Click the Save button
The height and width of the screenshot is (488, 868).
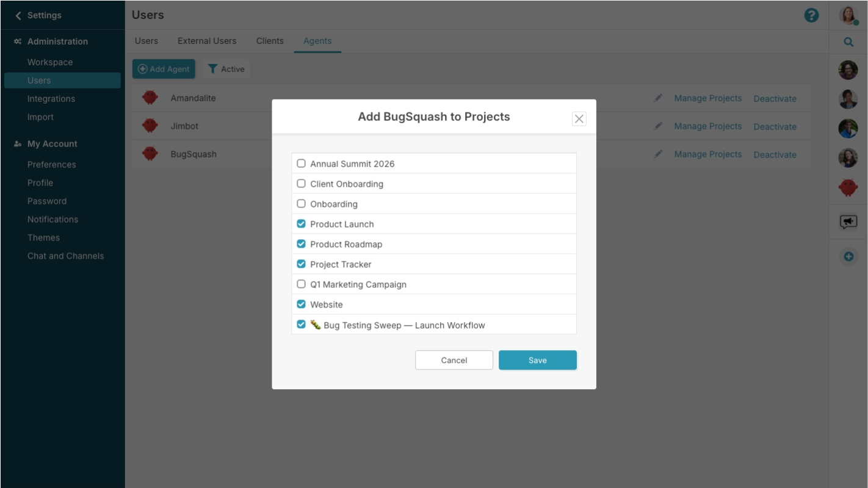[x=538, y=361]
